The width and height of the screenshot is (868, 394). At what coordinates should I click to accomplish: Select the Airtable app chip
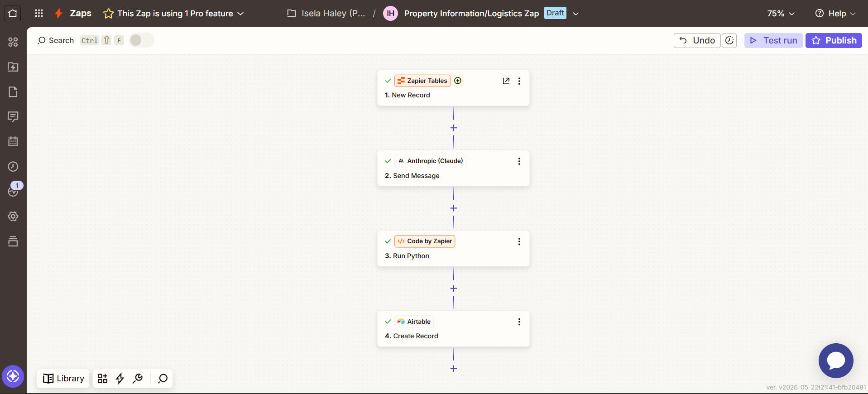click(414, 322)
